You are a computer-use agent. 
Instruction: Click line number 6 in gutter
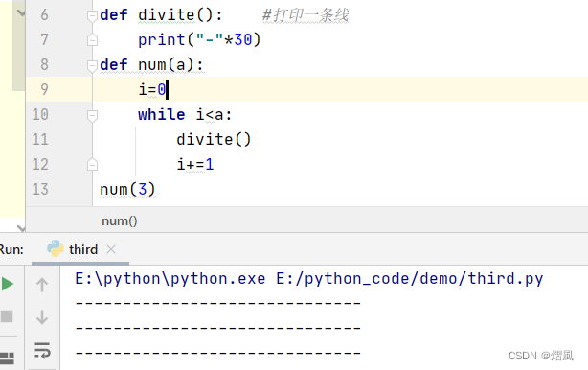point(44,15)
